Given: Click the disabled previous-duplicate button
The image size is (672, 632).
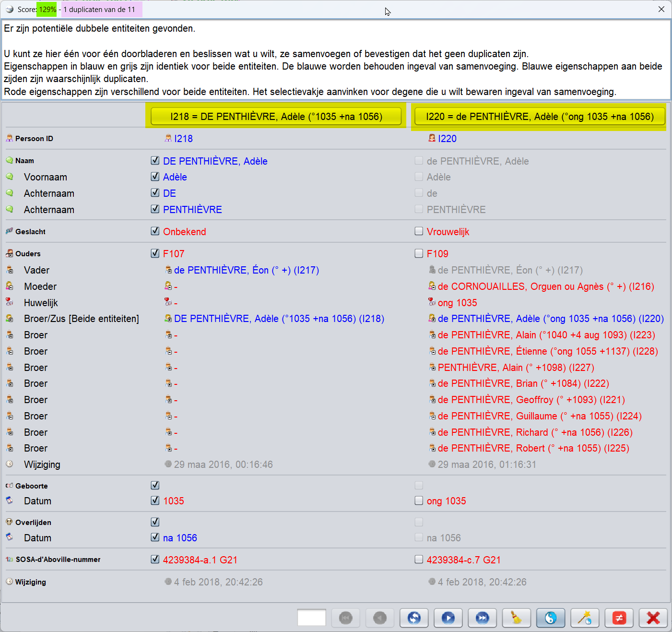Looking at the screenshot, I should 380,618.
